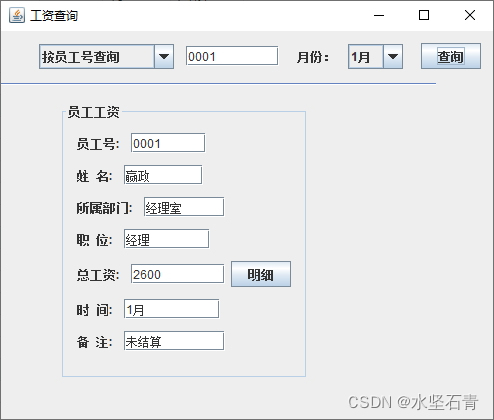Click the Java icon in the title bar
Viewport: 494px width, 420px height.
pyautogui.click(x=17, y=15)
